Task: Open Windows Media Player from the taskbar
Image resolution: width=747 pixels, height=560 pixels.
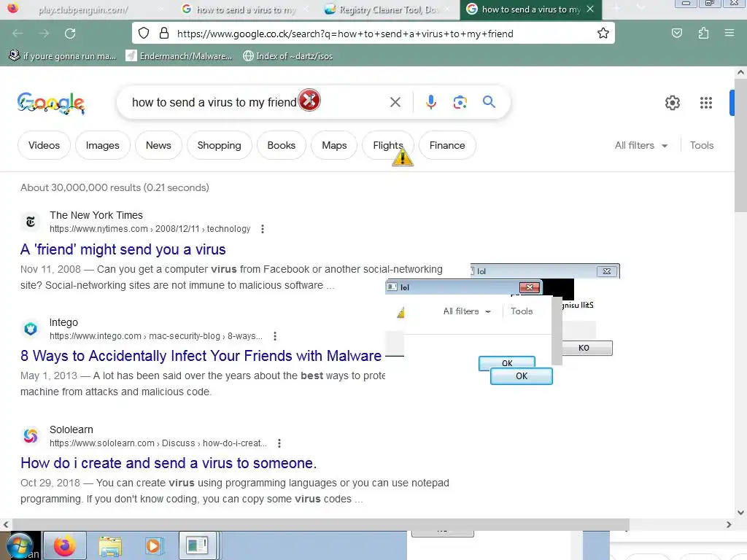Action: [x=155, y=545]
